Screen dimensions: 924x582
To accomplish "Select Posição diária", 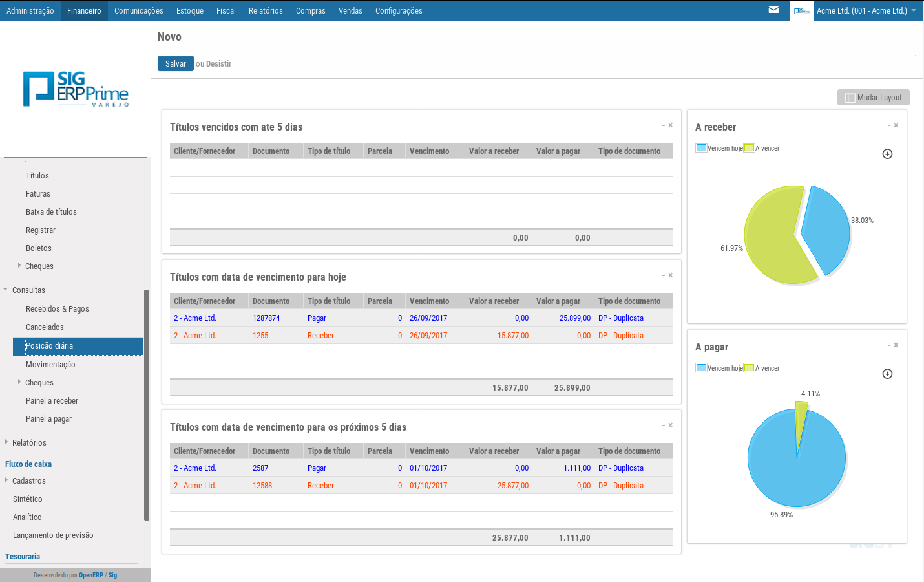I will (78, 346).
